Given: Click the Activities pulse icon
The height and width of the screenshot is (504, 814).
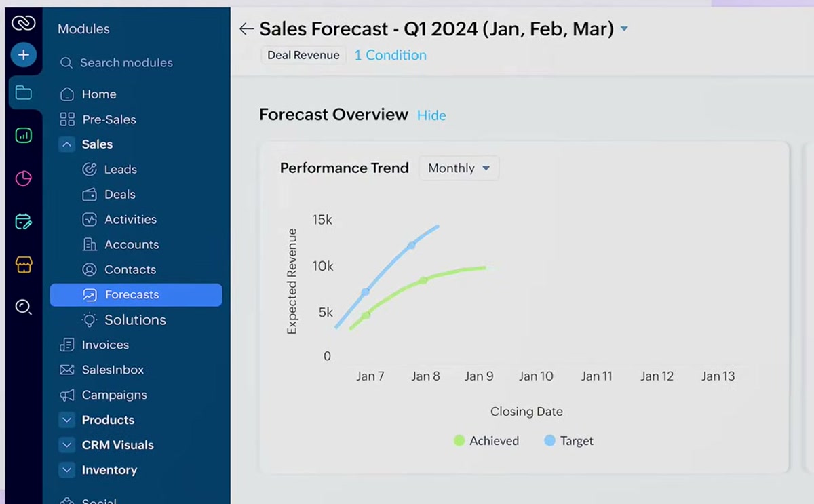Looking at the screenshot, I should (x=90, y=220).
